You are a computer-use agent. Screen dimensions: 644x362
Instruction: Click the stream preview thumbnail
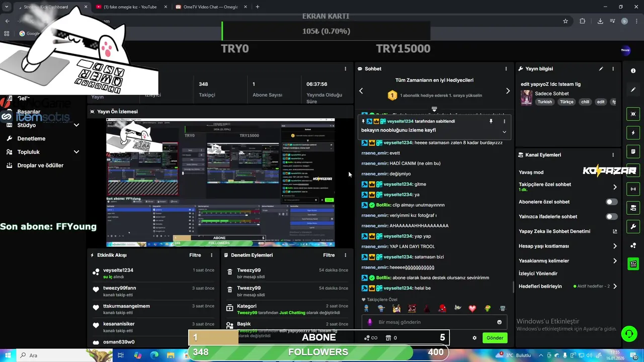pyautogui.click(x=220, y=183)
